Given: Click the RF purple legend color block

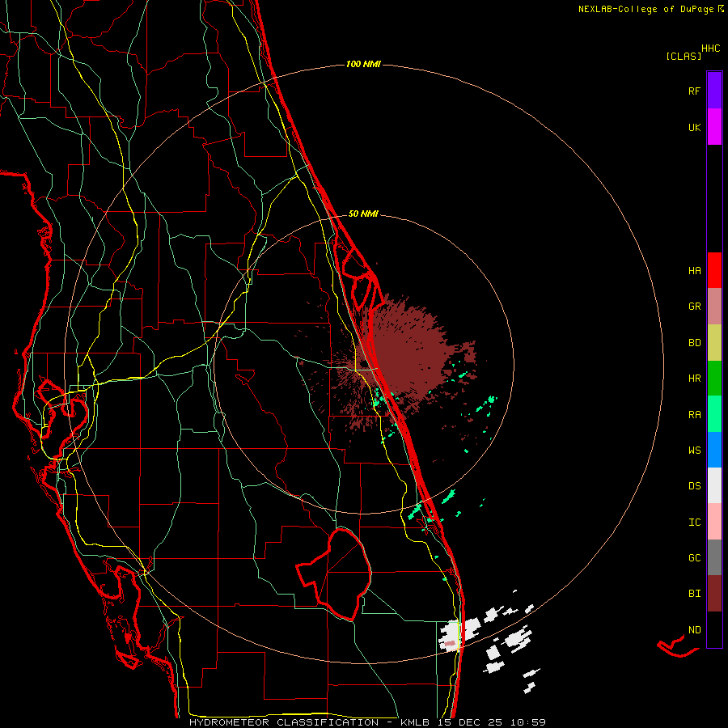Looking at the screenshot, I should [x=714, y=91].
